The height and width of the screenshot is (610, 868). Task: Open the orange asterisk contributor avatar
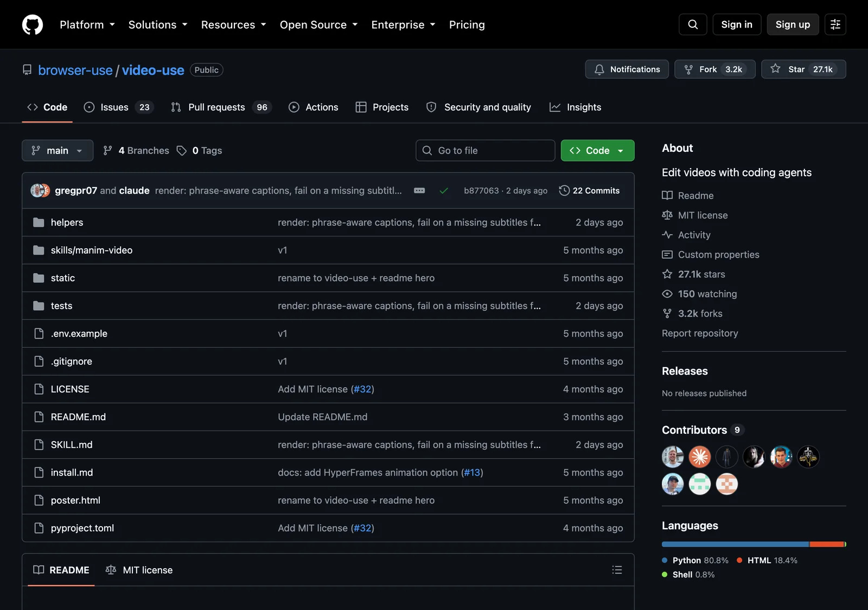(700, 457)
